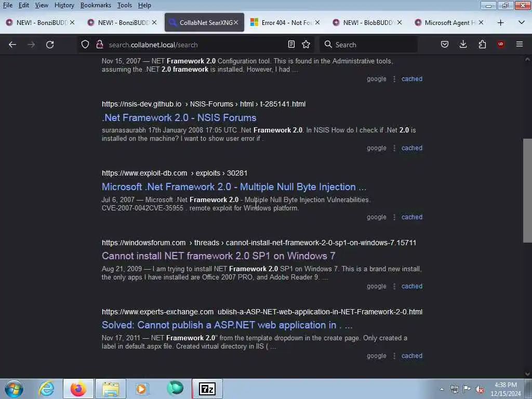Expand options dots for exploit-db result
Screen dimensions: 532x399
coord(394,217)
